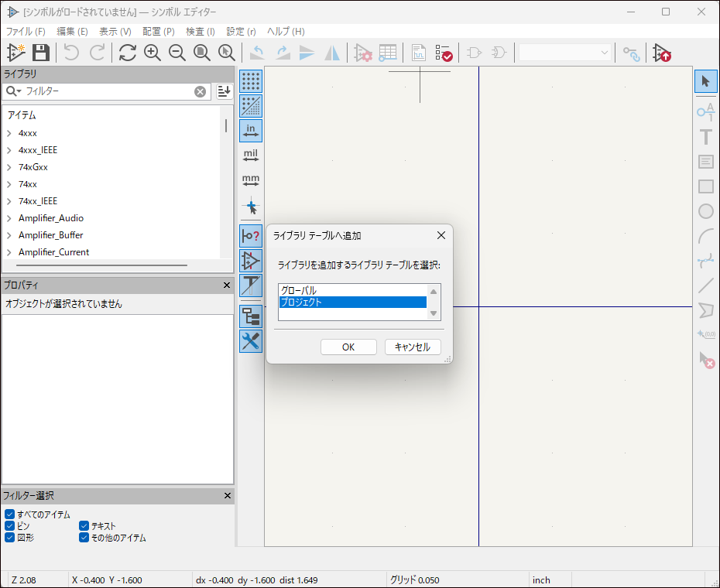Open the unit selection dropdown in toolbar
This screenshot has width=720, height=588.
(565, 53)
